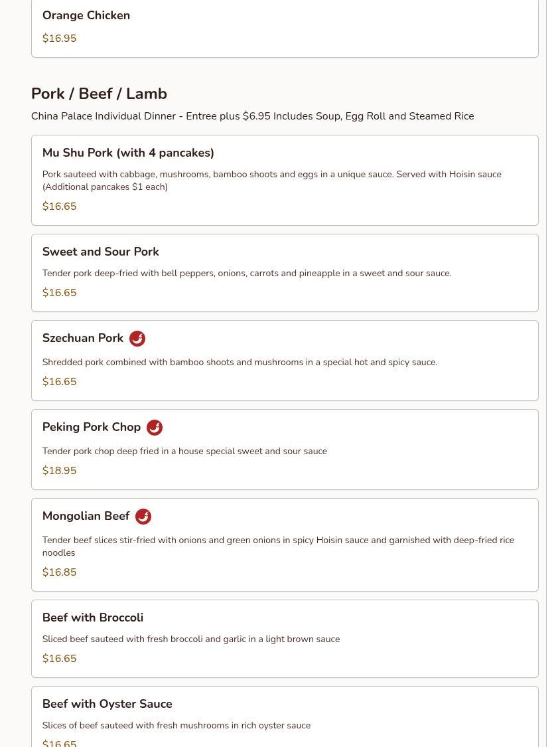560x747 pixels.
Task: Click the $18.95 Peking Pork Chop price
Action: pyautogui.click(x=60, y=471)
